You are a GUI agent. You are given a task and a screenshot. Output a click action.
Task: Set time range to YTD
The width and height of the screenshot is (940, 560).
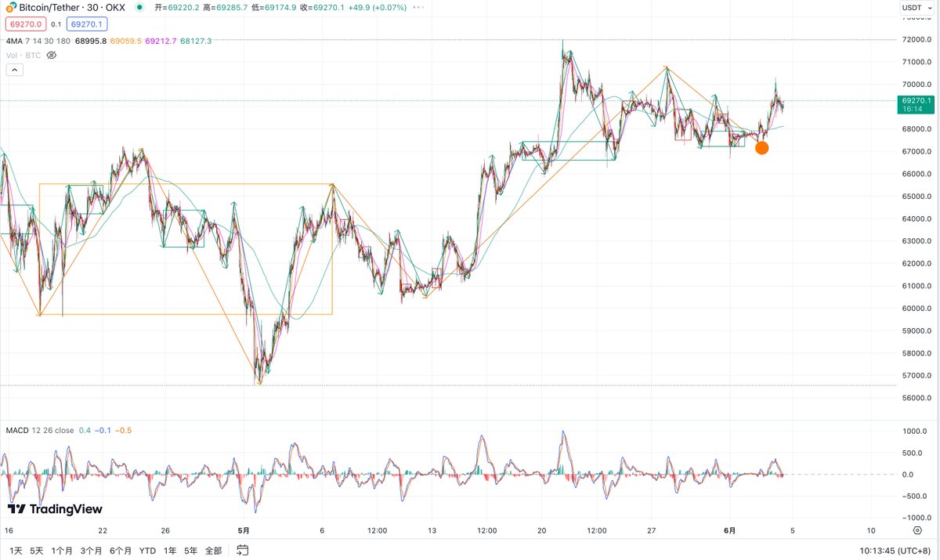click(147, 551)
